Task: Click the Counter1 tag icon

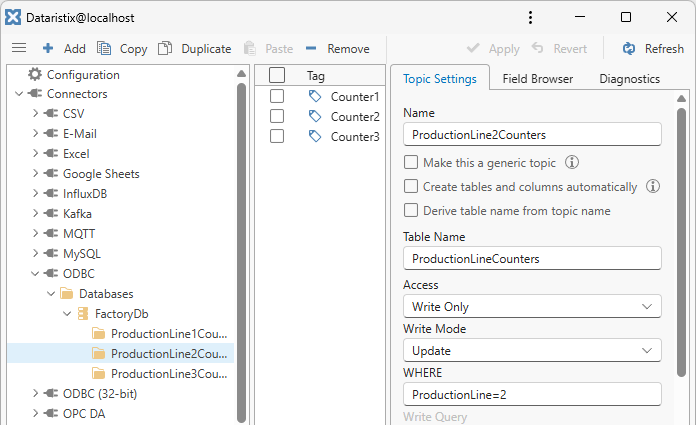Action: click(315, 96)
